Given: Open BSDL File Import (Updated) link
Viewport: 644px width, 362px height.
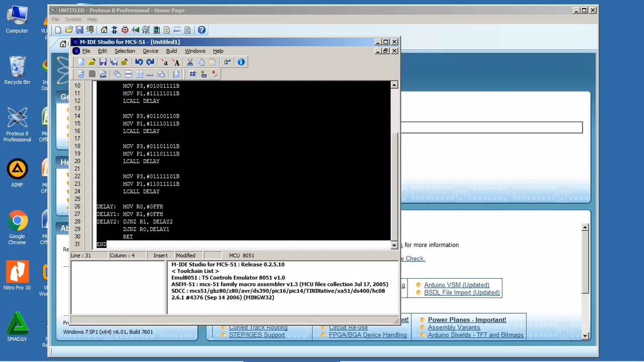Looking at the screenshot, I should pyautogui.click(x=462, y=293).
